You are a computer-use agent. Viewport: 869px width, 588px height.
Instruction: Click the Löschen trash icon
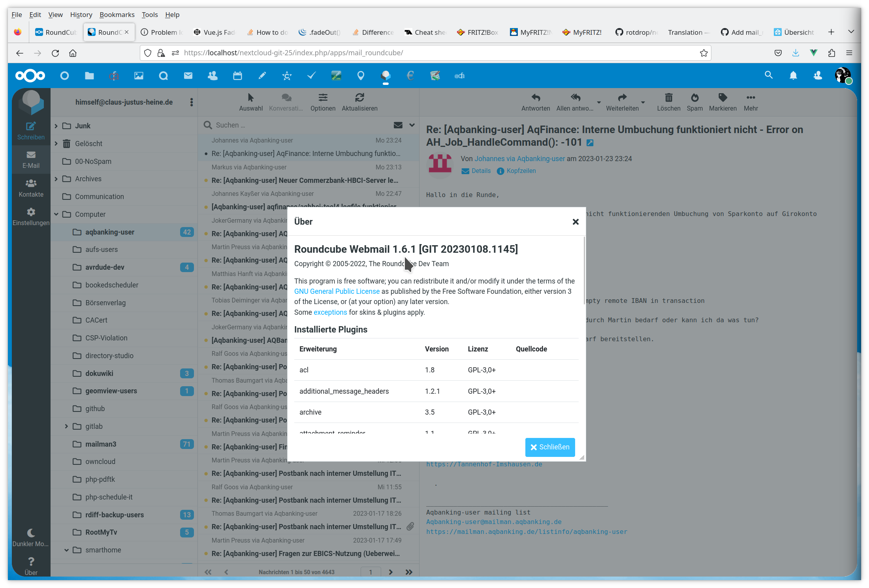coord(668,98)
